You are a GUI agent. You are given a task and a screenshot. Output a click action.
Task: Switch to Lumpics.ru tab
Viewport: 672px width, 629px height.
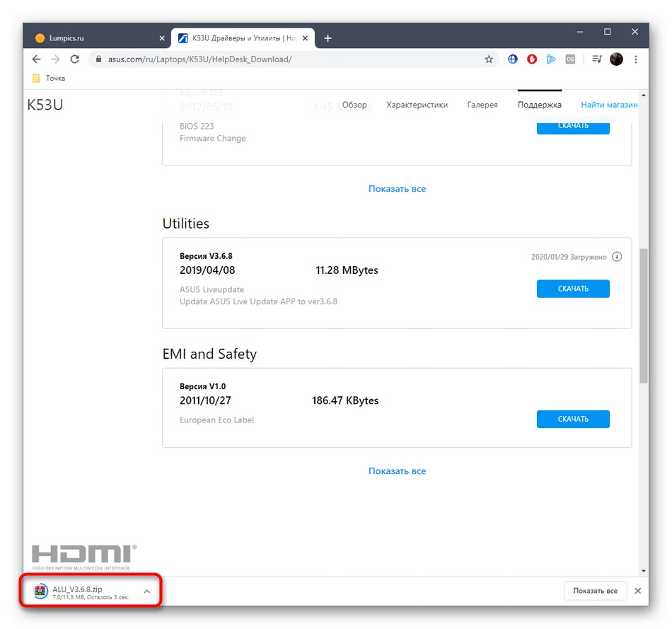click(x=100, y=38)
